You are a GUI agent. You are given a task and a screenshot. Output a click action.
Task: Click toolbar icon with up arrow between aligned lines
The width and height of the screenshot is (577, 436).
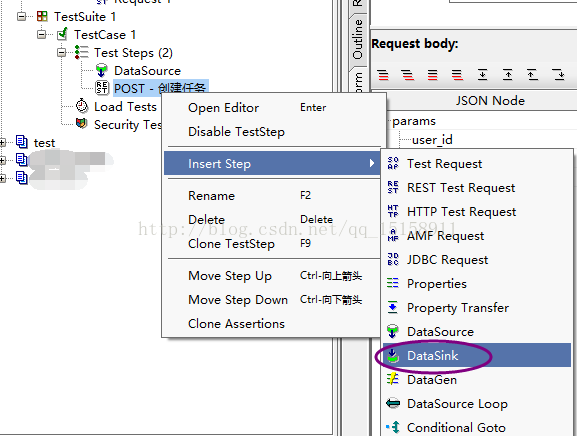(508, 75)
